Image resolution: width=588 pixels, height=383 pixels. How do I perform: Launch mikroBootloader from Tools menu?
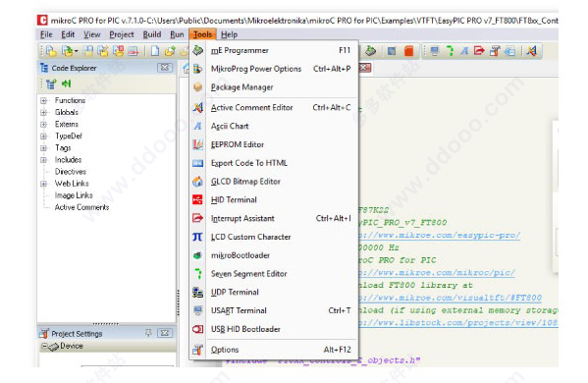(x=273, y=255)
